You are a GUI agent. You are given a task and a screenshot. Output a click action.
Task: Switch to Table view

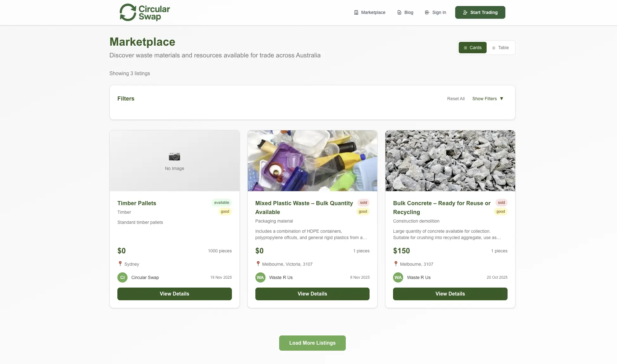coord(500,48)
